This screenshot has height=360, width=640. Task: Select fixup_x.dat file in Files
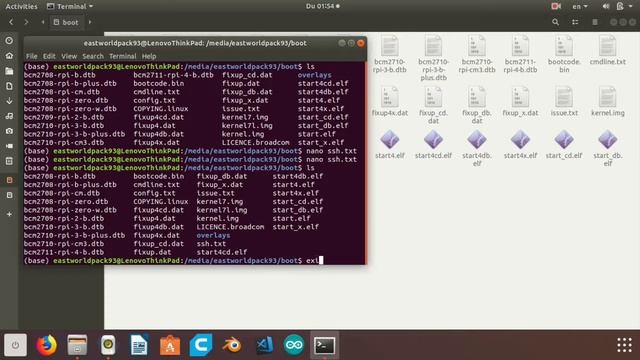click(520, 101)
